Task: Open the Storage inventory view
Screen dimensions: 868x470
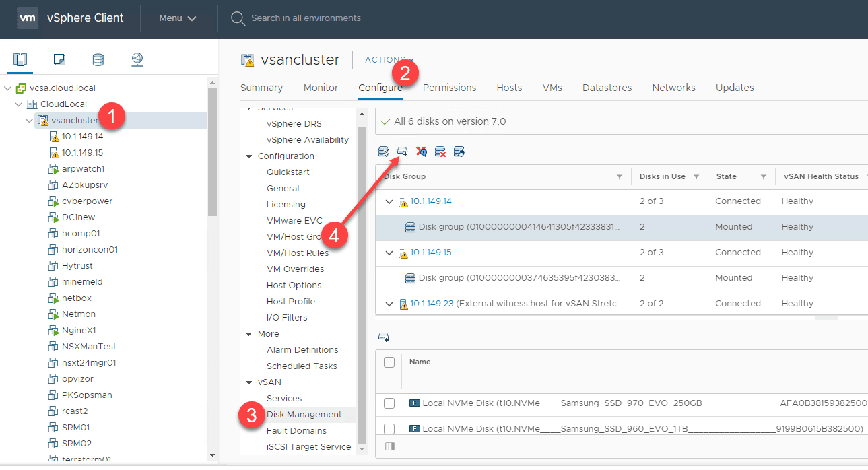Action: click(98, 59)
